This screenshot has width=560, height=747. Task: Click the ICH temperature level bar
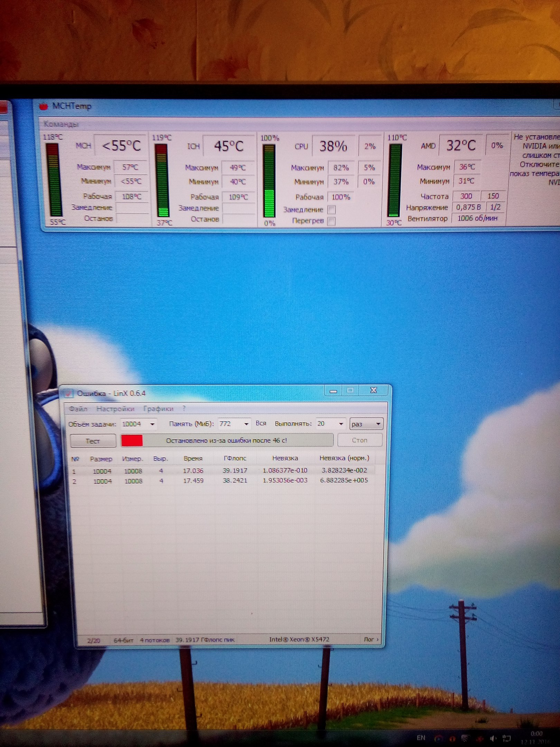tap(162, 181)
